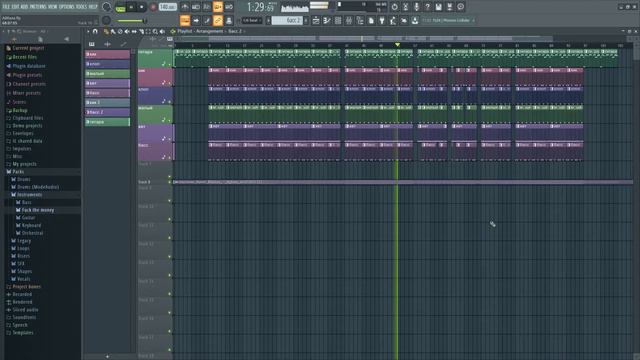Viewport: 640px width, 360px height.
Task: Click the yellow playhead marker on timeline
Action: [x=397, y=44]
